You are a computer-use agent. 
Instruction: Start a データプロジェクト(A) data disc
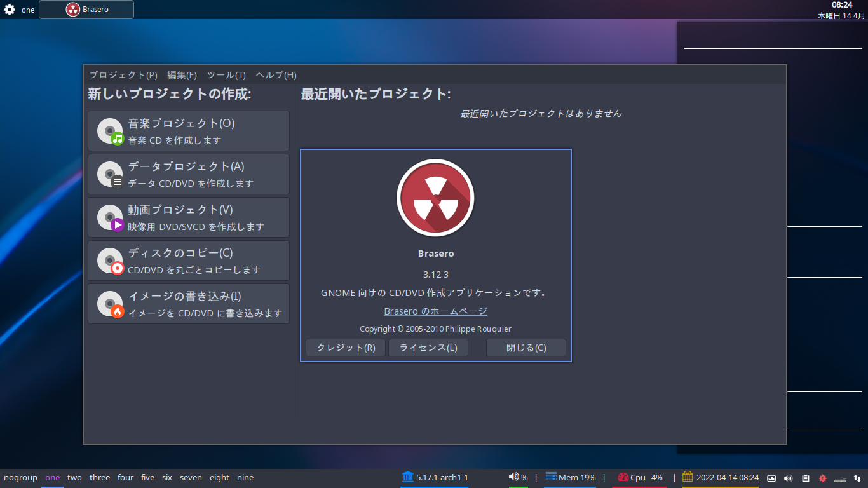pyautogui.click(x=189, y=174)
